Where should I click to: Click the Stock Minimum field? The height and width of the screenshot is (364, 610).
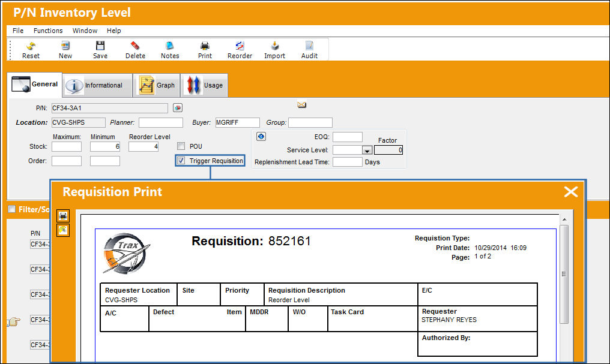tap(105, 146)
